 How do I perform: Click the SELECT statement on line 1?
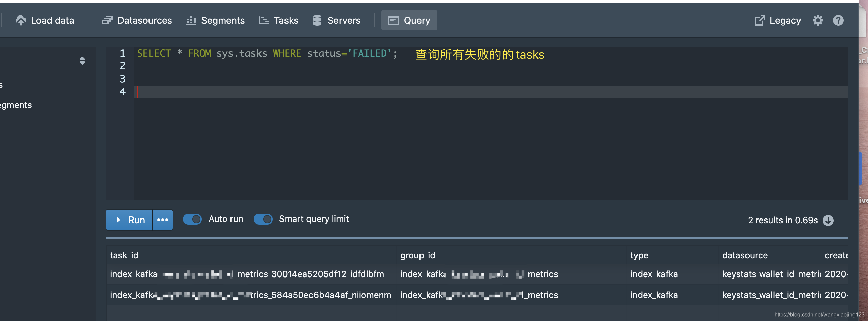[267, 53]
